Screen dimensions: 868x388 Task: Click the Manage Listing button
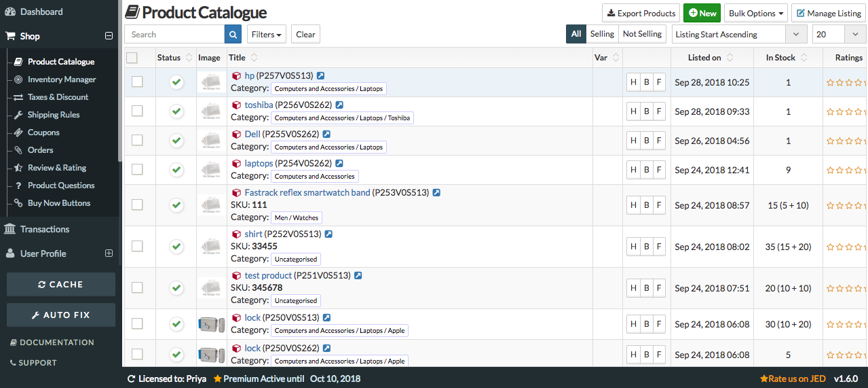(x=828, y=13)
